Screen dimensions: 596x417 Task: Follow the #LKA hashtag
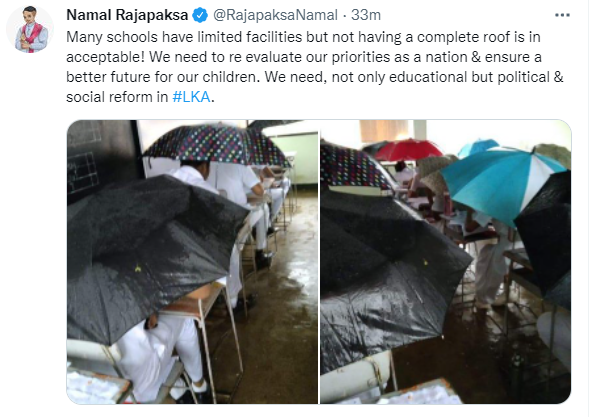pos(191,97)
